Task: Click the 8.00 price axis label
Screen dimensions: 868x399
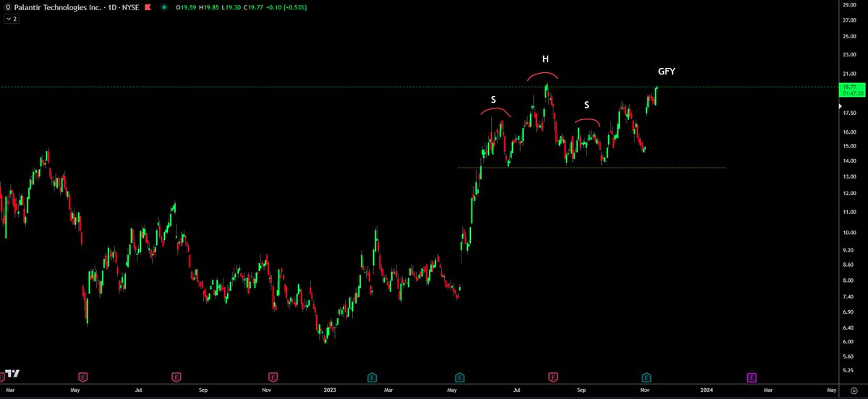Action: coord(849,281)
